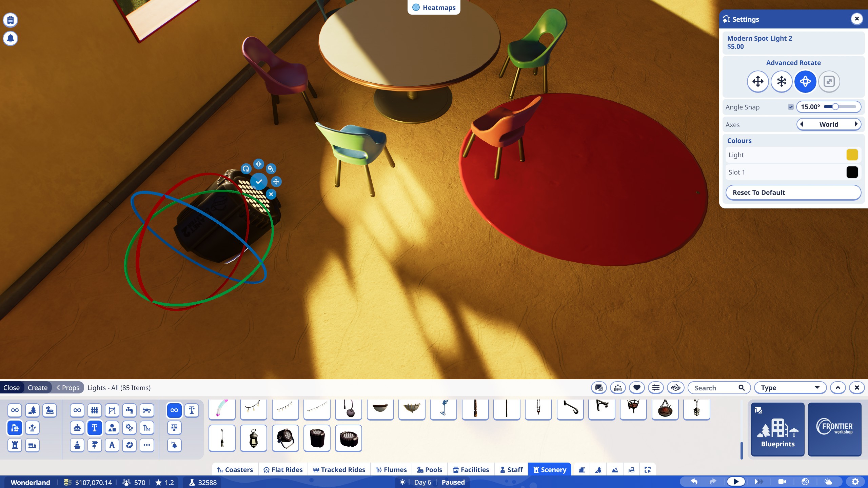Toggle the themed stage filter button
Screen dimensions: 868x488
pos(618,388)
